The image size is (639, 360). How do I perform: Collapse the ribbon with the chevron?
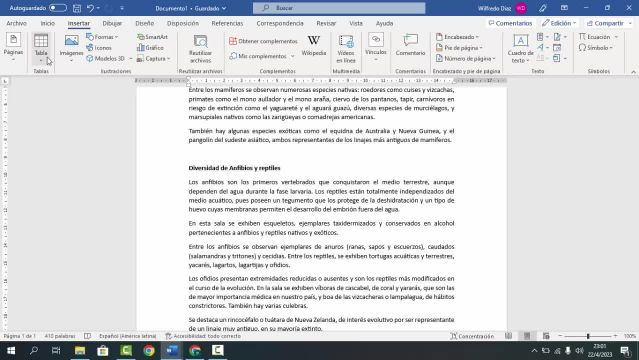click(633, 72)
